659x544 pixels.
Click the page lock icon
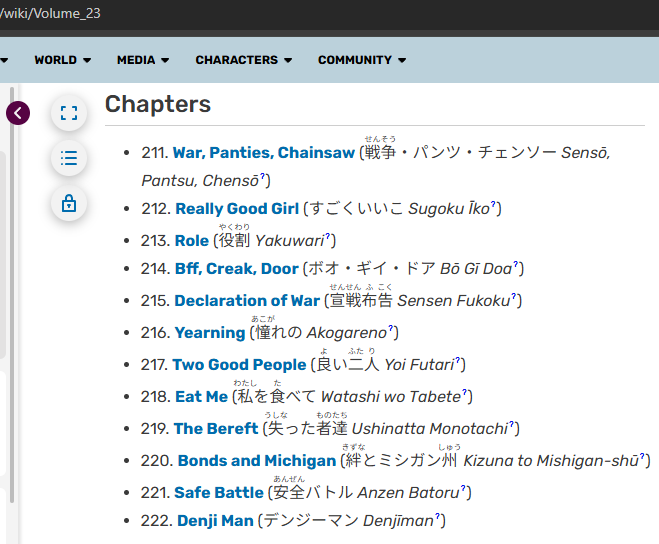tap(69, 203)
